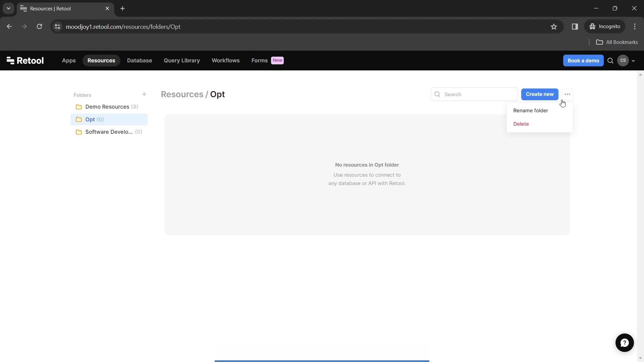The width and height of the screenshot is (644, 362).
Task: Click the Opt folder icon
Action: (x=79, y=119)
